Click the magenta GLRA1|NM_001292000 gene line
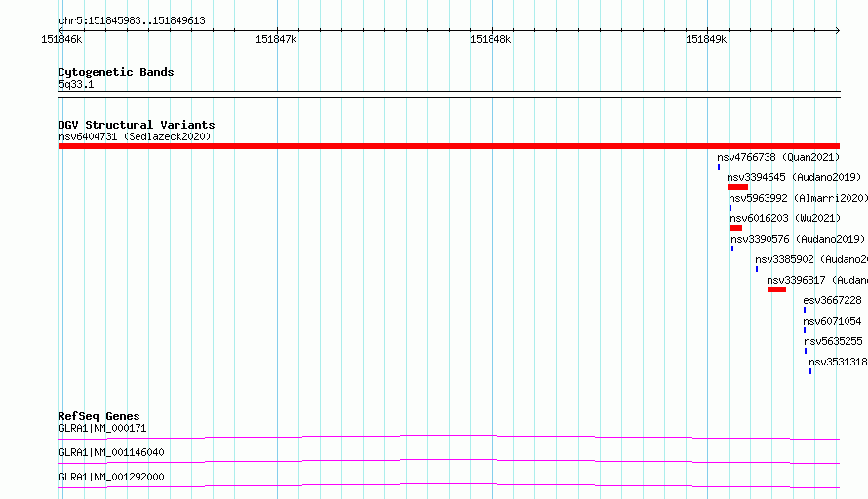 click(449, 485)
